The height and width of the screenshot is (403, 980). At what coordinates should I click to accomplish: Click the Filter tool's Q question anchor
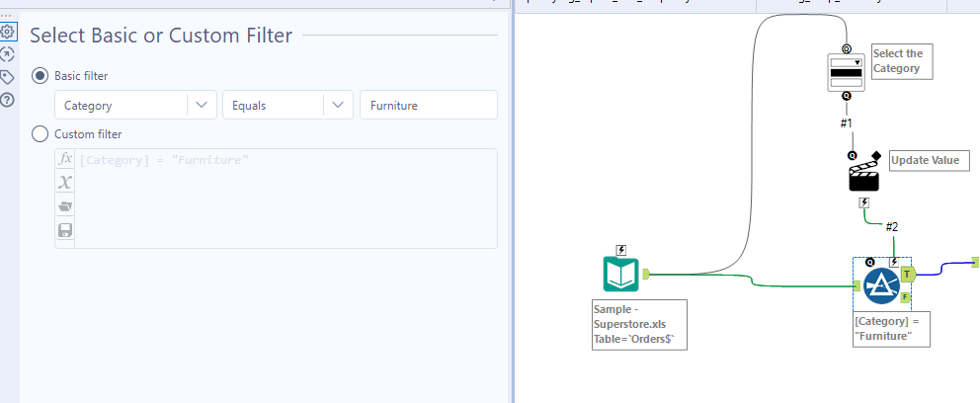coord(869,262)
